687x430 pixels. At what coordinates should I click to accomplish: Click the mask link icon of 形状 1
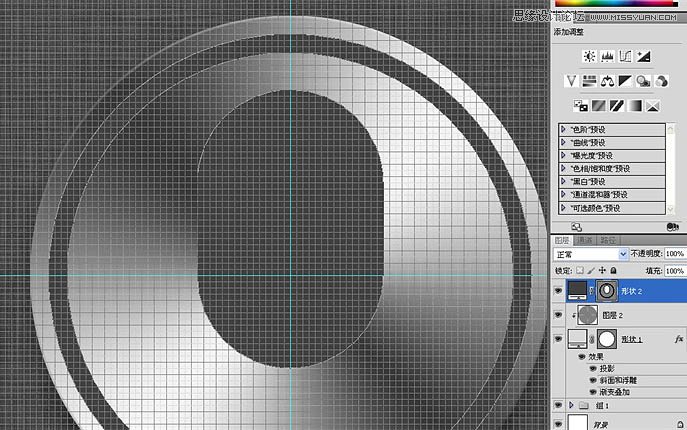(x=591, y=339)
